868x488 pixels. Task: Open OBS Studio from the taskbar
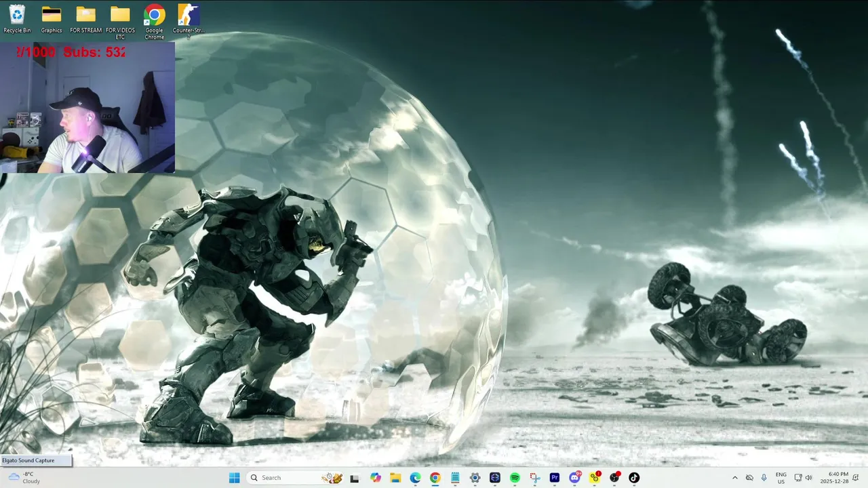(x=614, y=478)
